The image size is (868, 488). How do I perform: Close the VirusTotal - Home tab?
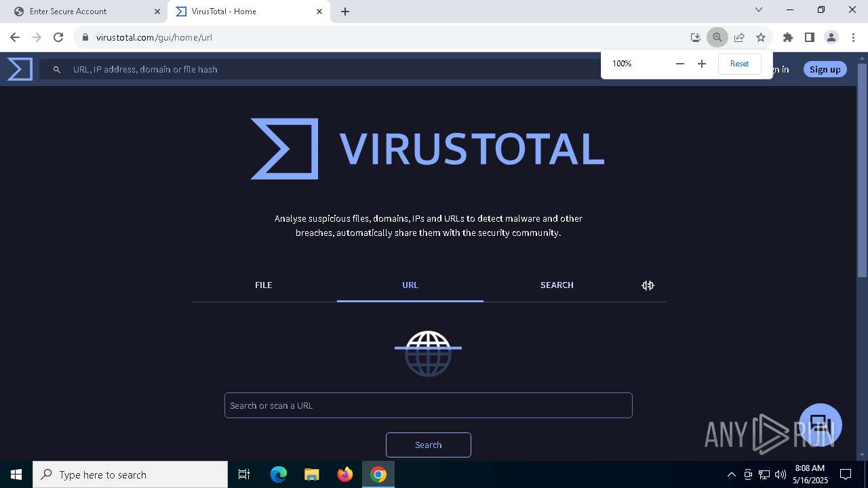tap(320, 12)
